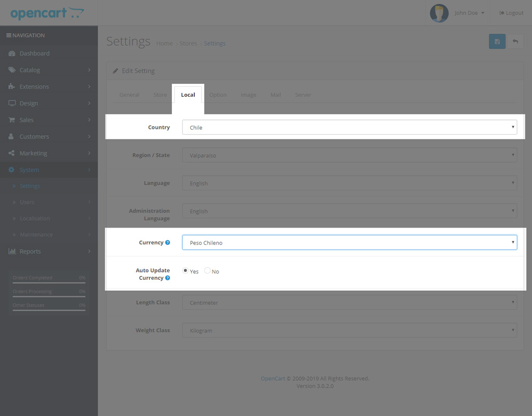Image resolution: width=532 pixels, height=416 pixels.
Task: Open the Region / State dropdown showing Valparaiso
Action: coord(350,155)
